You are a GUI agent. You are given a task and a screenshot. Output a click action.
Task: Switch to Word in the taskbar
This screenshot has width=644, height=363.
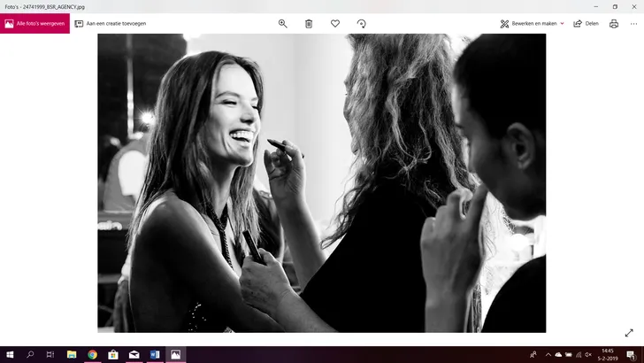[155, 354]
